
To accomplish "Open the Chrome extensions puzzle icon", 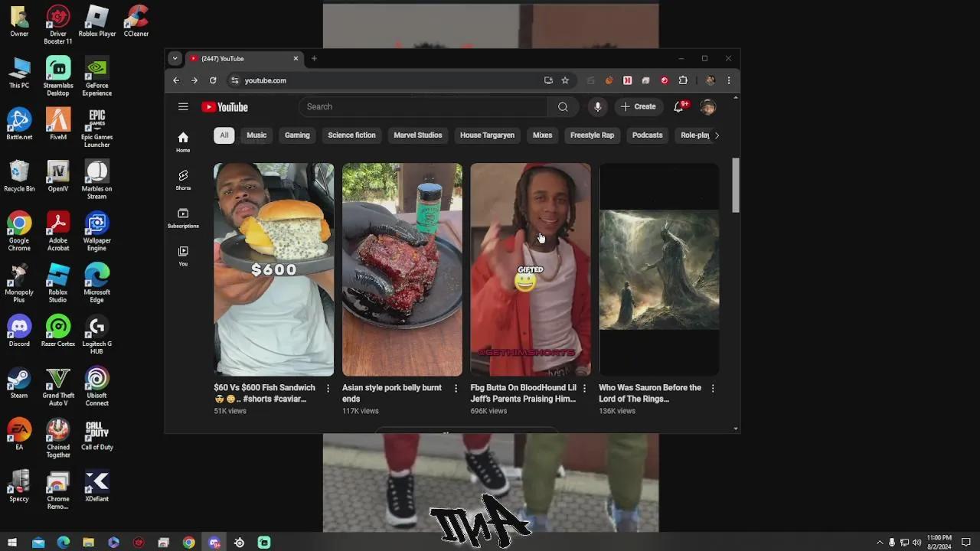I will pos(683,80).
